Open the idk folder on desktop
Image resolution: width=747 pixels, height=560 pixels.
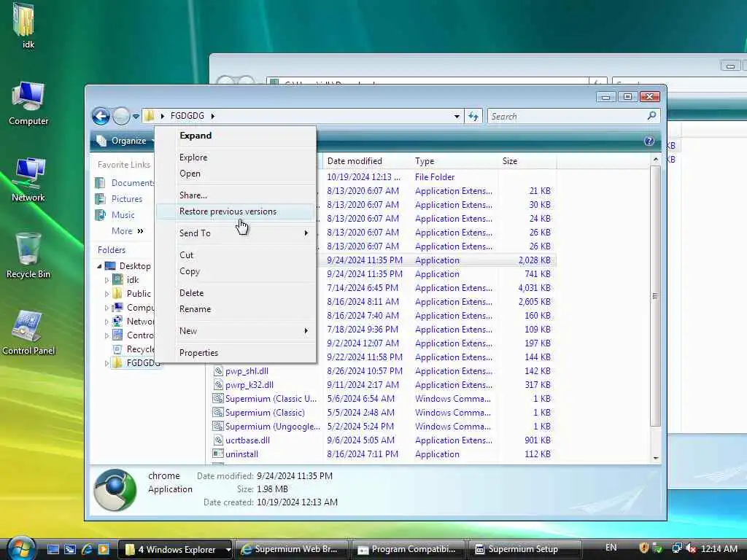(23, 24)
